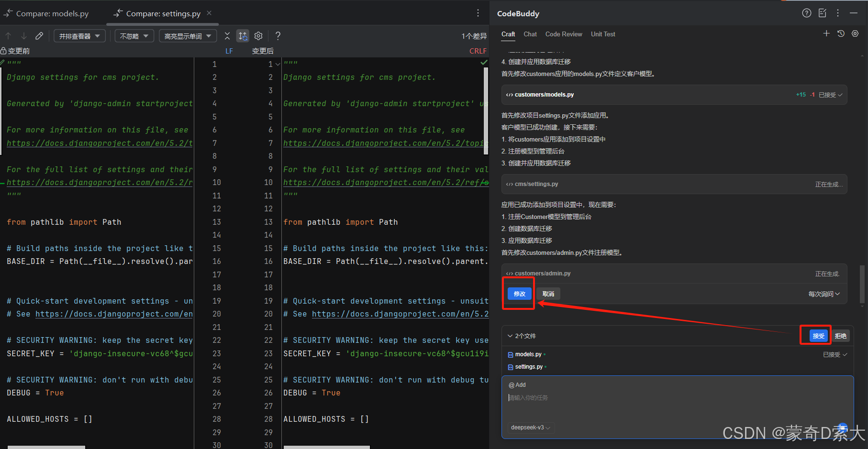868x449 pixels.
Task: Start new CodeBuddy session plus icon
Action: (826, 33)
